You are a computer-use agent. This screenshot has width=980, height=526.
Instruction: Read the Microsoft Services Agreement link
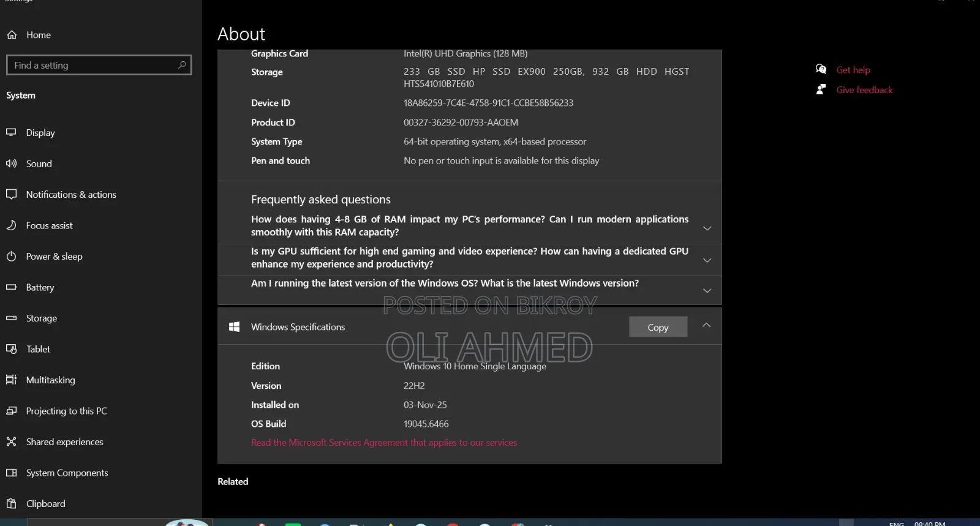pos(384,443)
